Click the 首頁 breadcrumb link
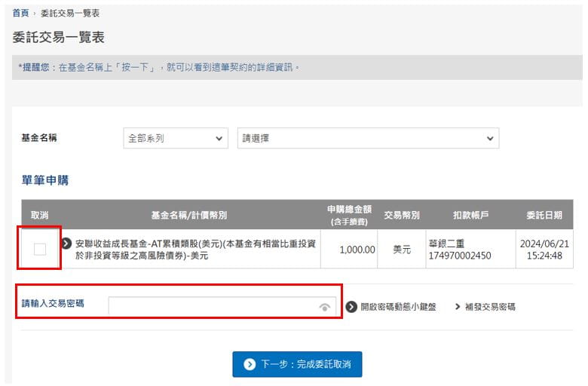The width and height of the screenshot is (588, 386). pos(21,14)
